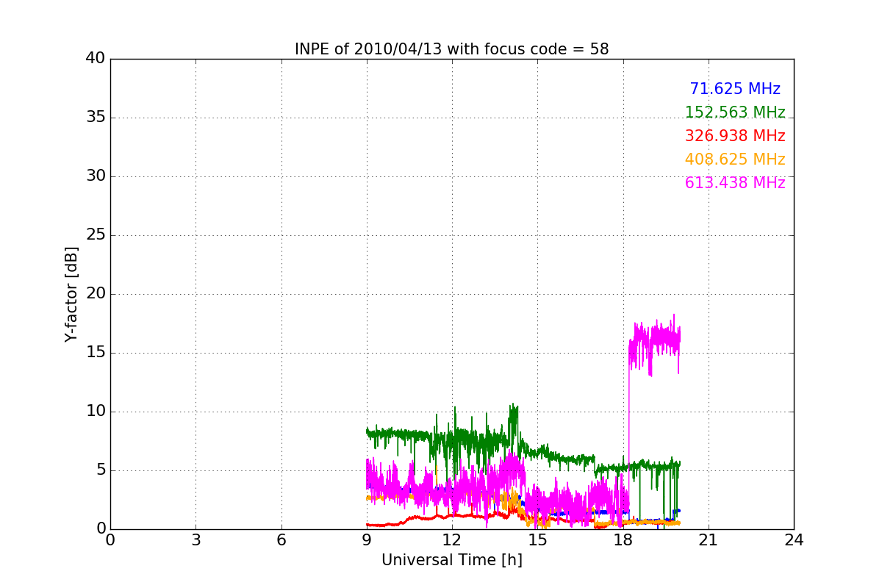Click x-axis tick value 12

tap(452, 540)
